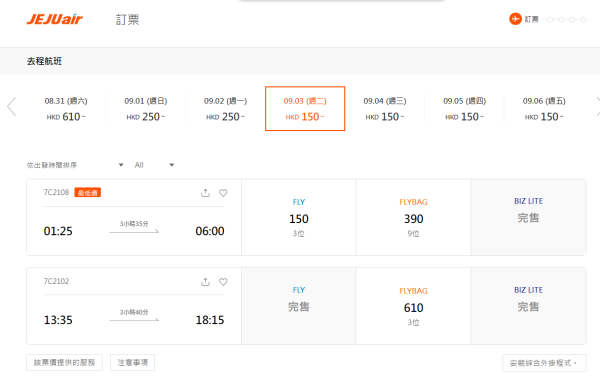Click departure time 13:35
The width and height of the screenshot is (600, 382).
click(x=58, y=320)
